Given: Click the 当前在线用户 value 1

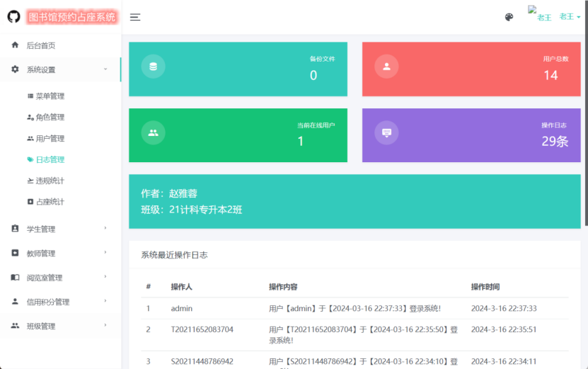Looking at the screenshot, I should click(301, 142).
